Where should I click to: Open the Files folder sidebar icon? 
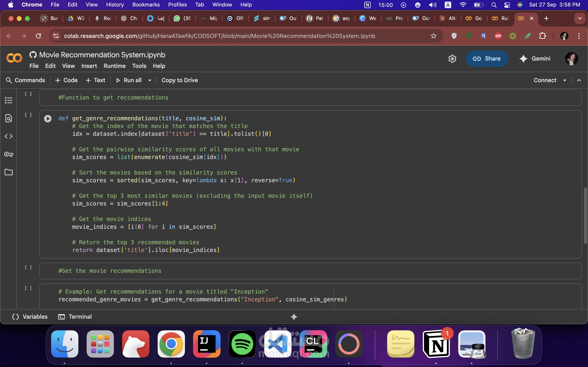click(9, 172)
